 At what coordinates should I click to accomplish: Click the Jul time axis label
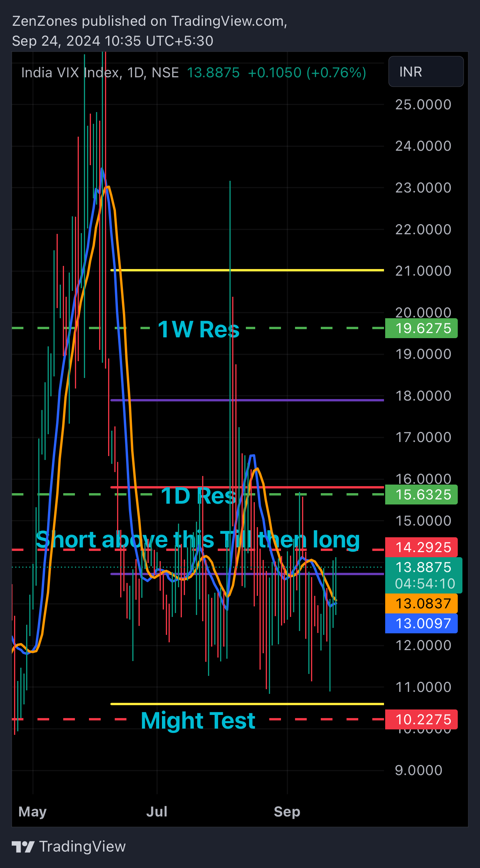(x=157, y=812)
